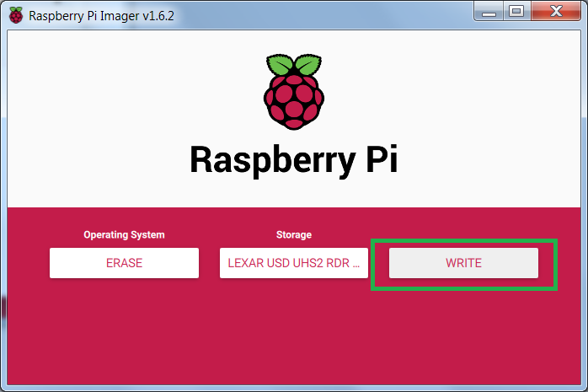Viewport: 588px width, 392px height.
Task: Minimize the Raspberry Pi Imager window
Action: coord(489,12)
